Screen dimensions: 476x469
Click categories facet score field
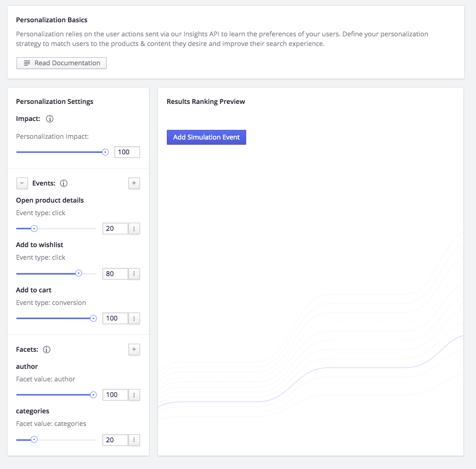(115, 440)
